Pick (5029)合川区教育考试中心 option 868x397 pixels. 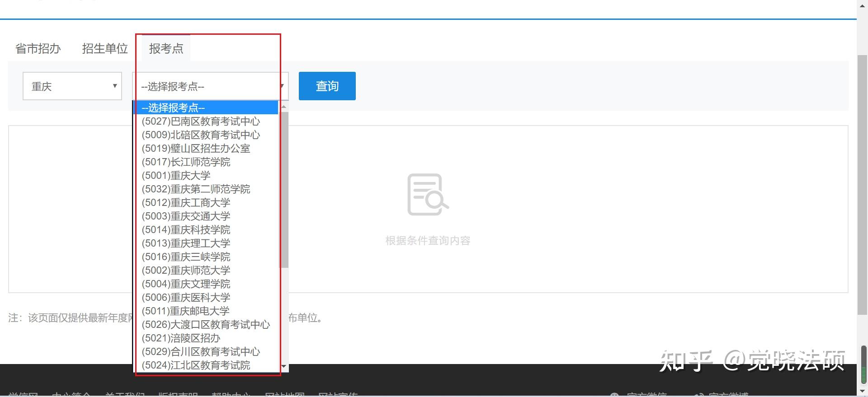pyautogui.click(x=206, y=351)
